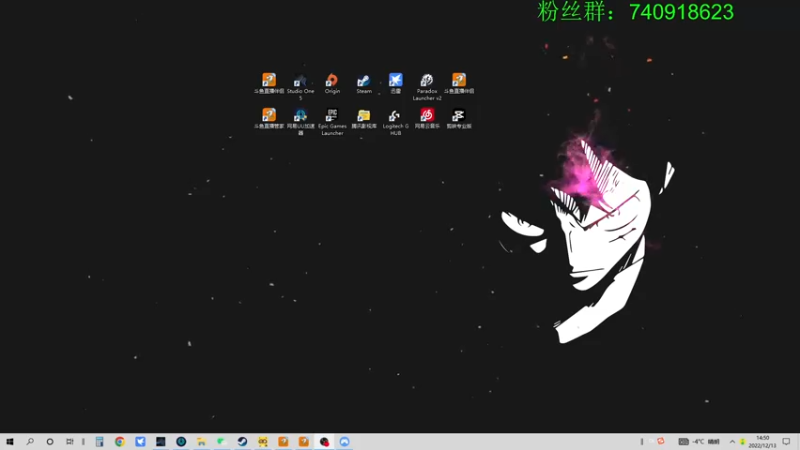Open the -4°C weather widget
Viewport: 800px width, 450px height.
706,441
